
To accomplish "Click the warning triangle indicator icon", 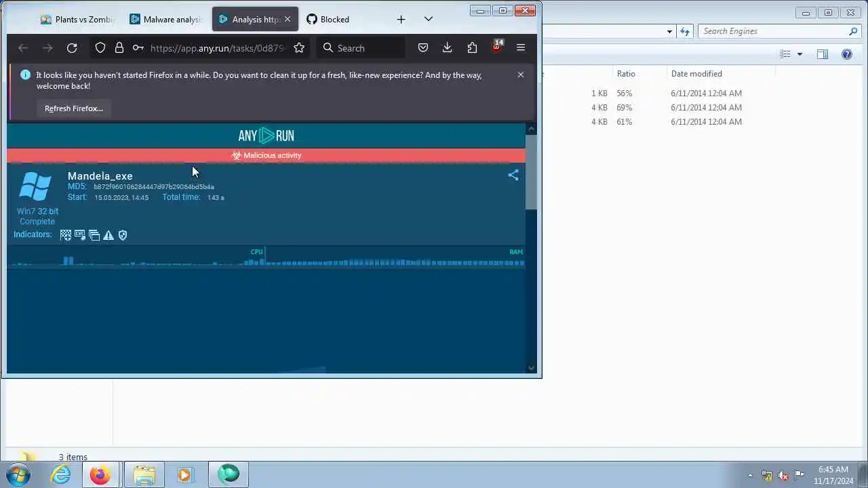I will click(108, 235).
